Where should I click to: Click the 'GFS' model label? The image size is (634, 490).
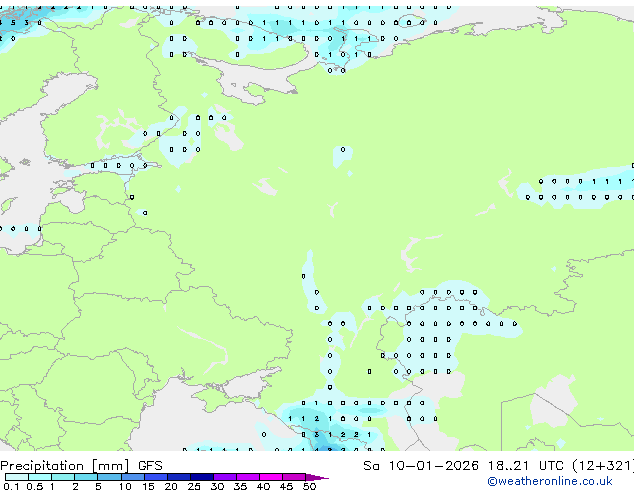coord(150,466)
